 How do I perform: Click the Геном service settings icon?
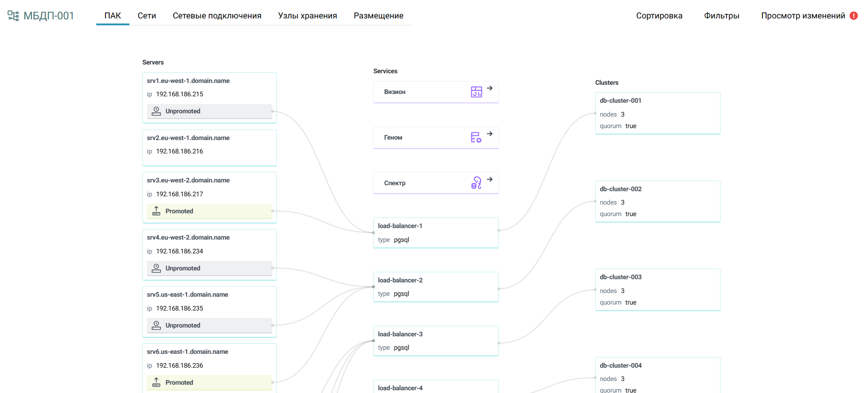coord(476,137)
